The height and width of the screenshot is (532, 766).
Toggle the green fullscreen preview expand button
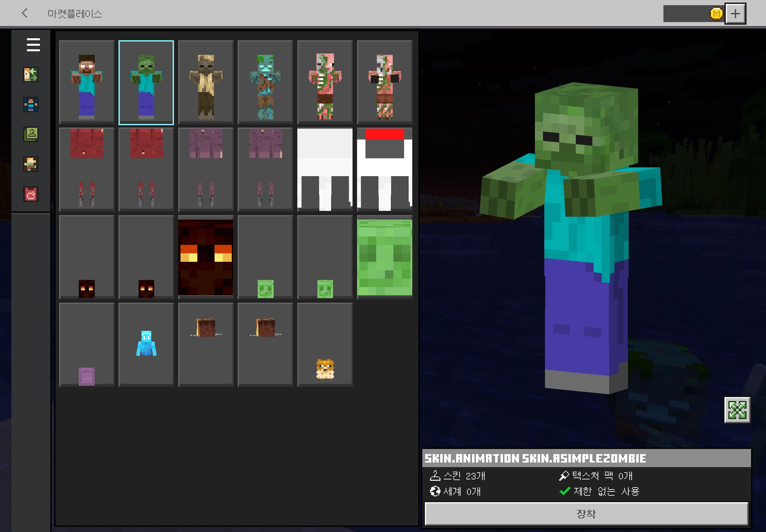pos(737,410)
